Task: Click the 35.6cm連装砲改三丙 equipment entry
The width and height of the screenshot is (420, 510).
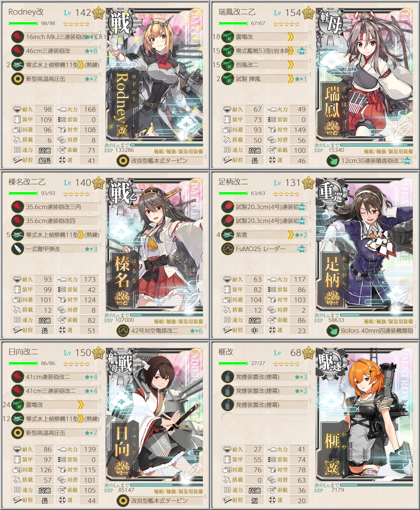Action: (x=54, y=207)
